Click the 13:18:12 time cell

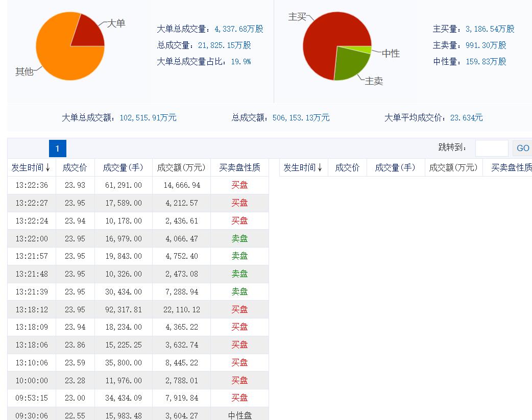(x=32, y=309)
